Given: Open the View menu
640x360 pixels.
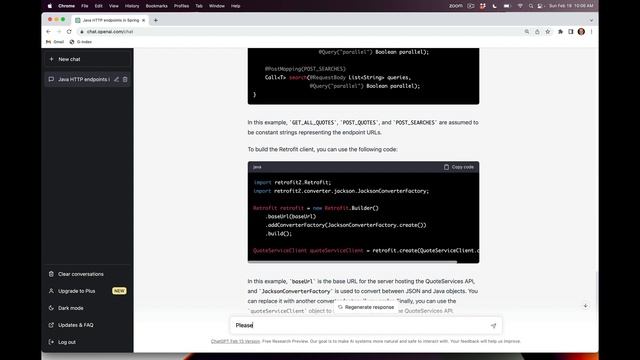Looking at the screenshot, I should coord(113,6).
